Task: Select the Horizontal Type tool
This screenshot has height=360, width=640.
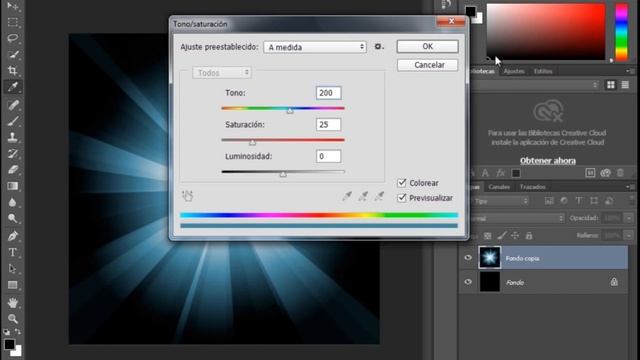Action: coord(13,252)
